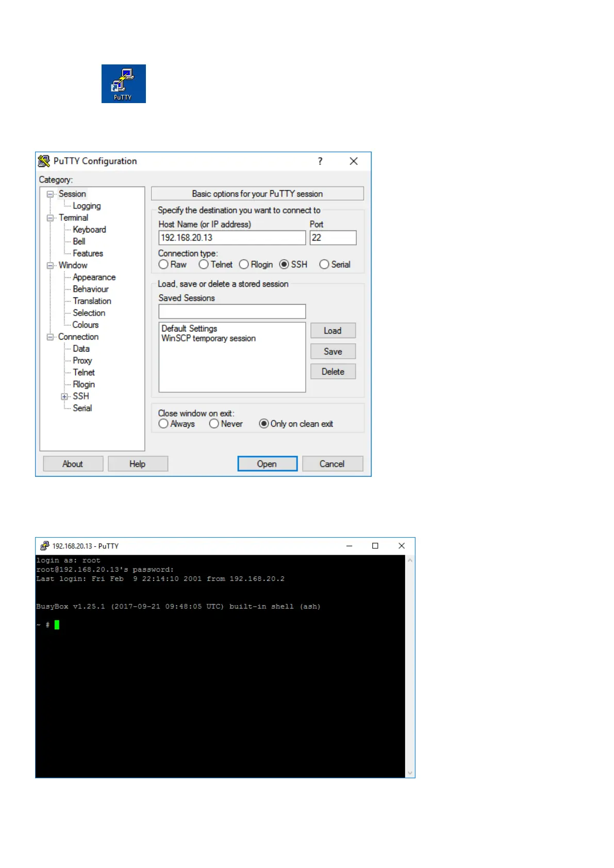Open the Serial category in tree
Image resolution: width=614 pixels, height=868 pixels.
click(82, 408)
